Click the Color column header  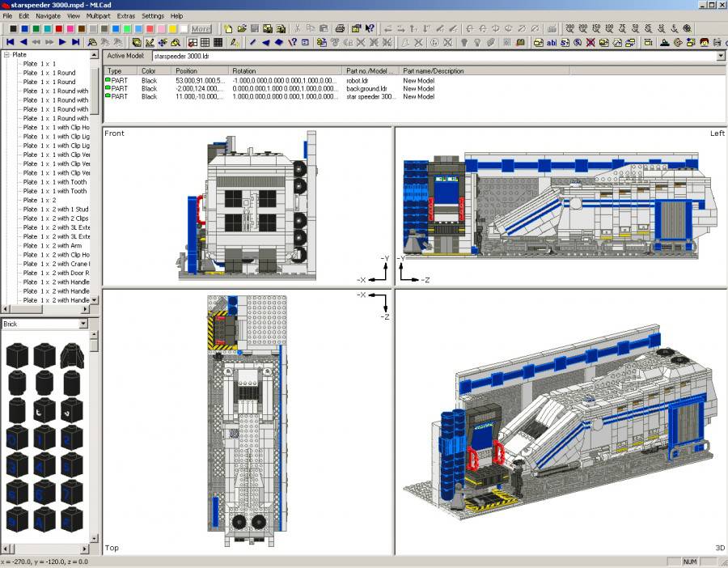coord(155,71)
